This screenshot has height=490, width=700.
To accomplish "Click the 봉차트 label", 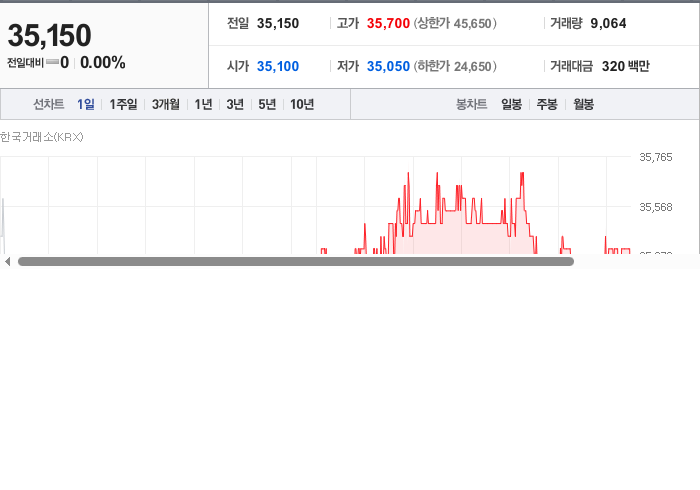I will coord(471,104).
